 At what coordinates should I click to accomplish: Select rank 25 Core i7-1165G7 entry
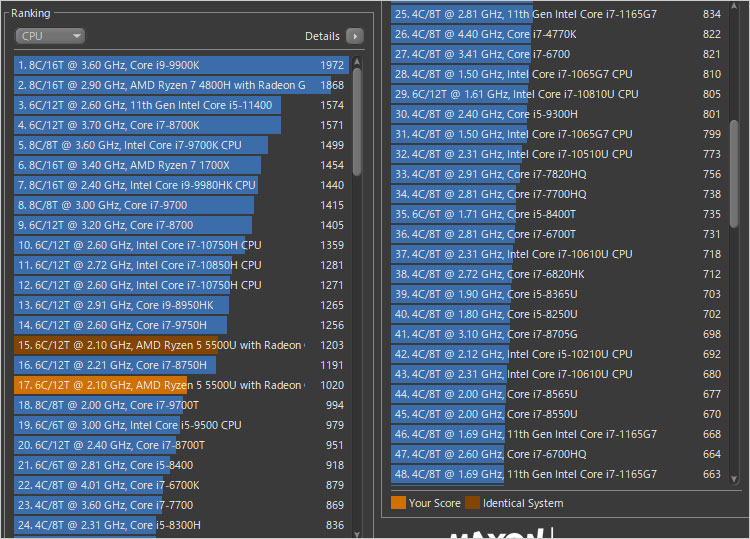(x=558, y=14)
